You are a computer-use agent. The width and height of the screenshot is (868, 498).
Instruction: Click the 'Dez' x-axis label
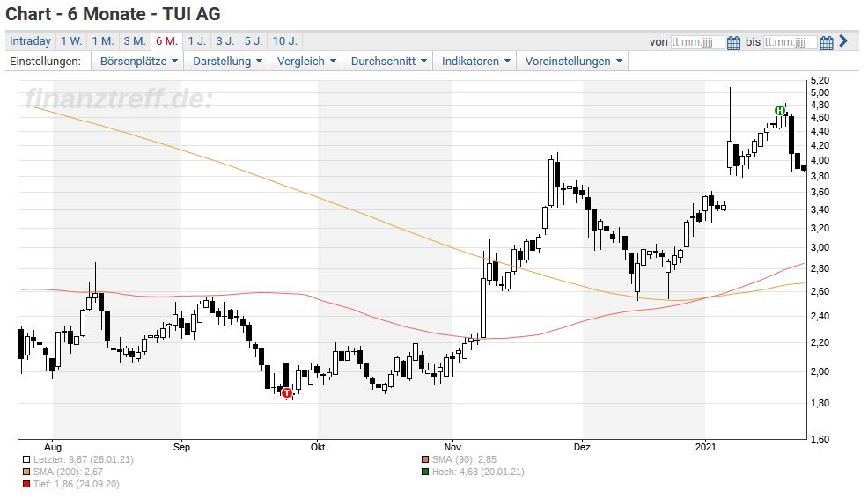(582, 447)
